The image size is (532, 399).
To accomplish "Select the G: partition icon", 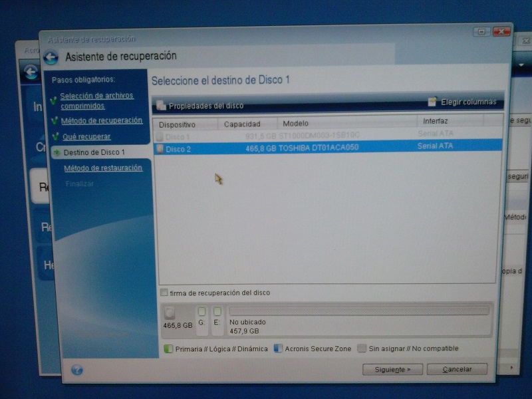I will pos(201,311).
